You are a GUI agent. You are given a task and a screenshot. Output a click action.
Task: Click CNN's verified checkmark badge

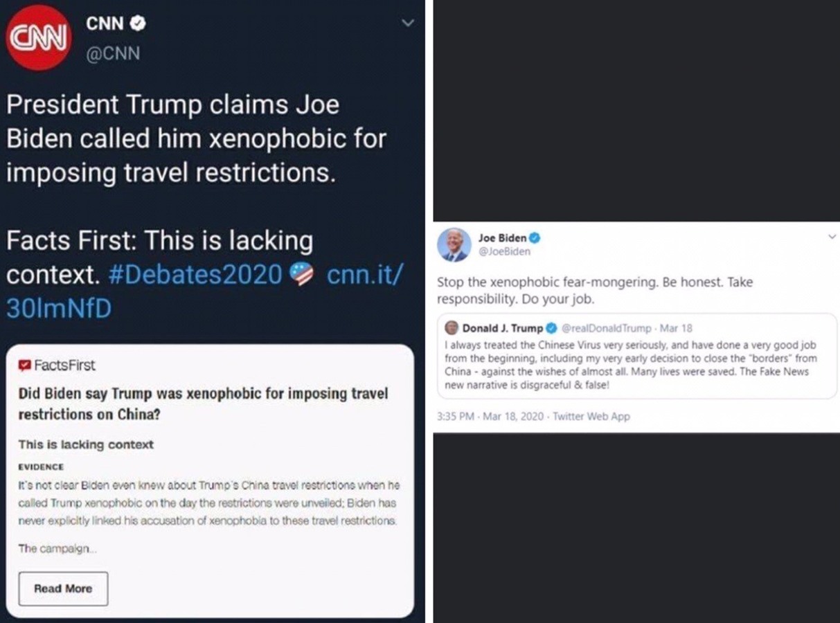[x=138, y=24]
